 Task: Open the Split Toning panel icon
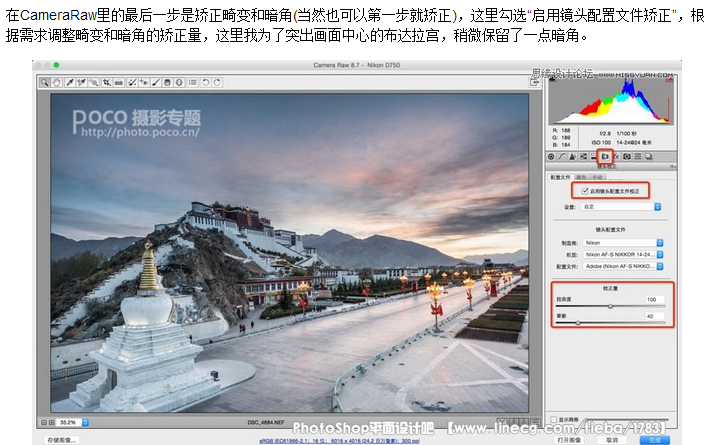pyautogui.click(x=594, y=157)
